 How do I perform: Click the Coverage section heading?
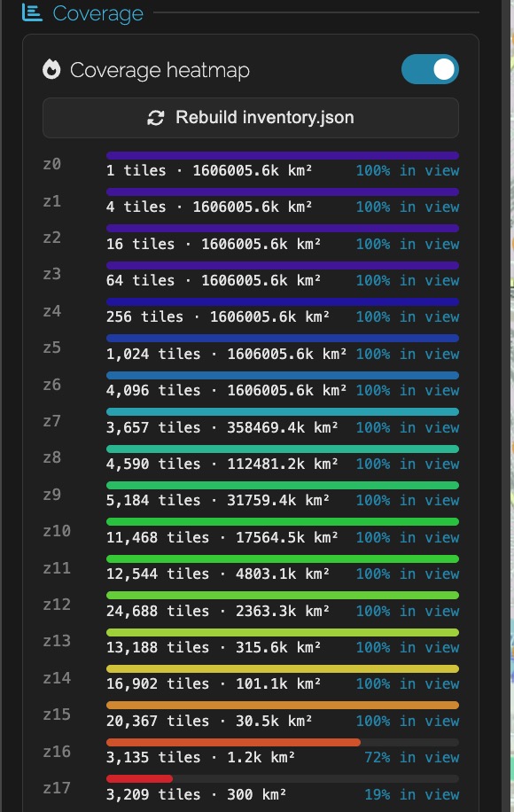[x=97, y=13]
